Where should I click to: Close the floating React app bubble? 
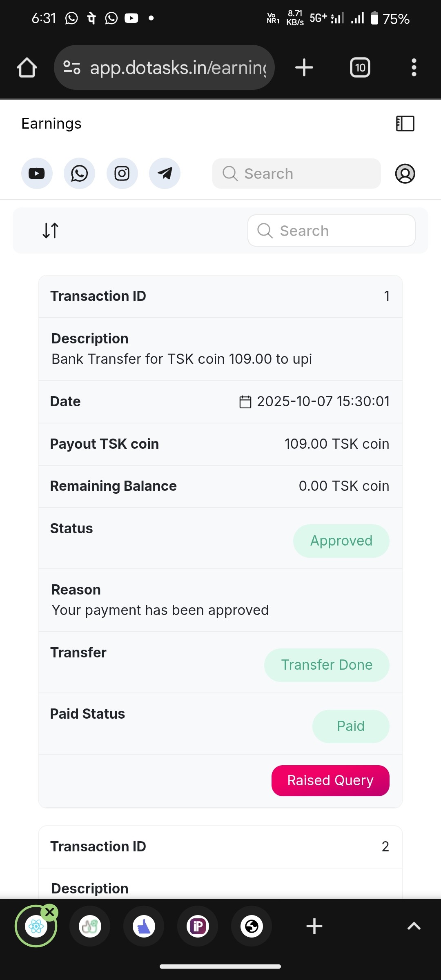pyautogui.click(x=50, y=912)
